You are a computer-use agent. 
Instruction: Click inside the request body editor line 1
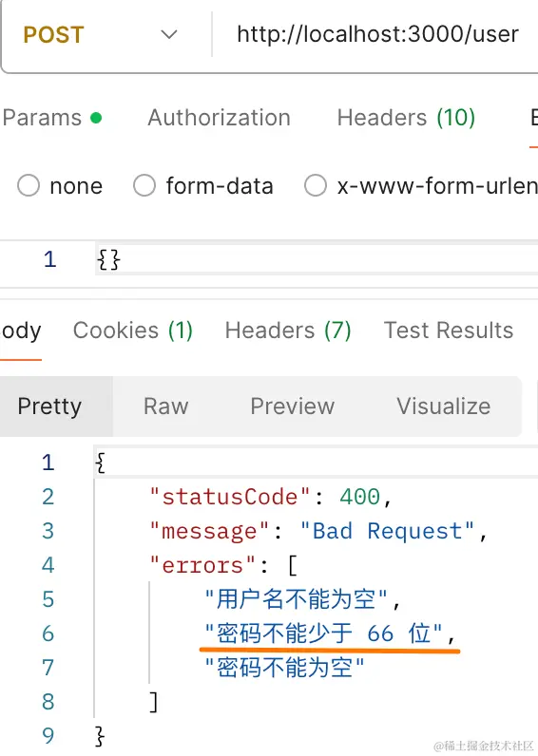317,259
